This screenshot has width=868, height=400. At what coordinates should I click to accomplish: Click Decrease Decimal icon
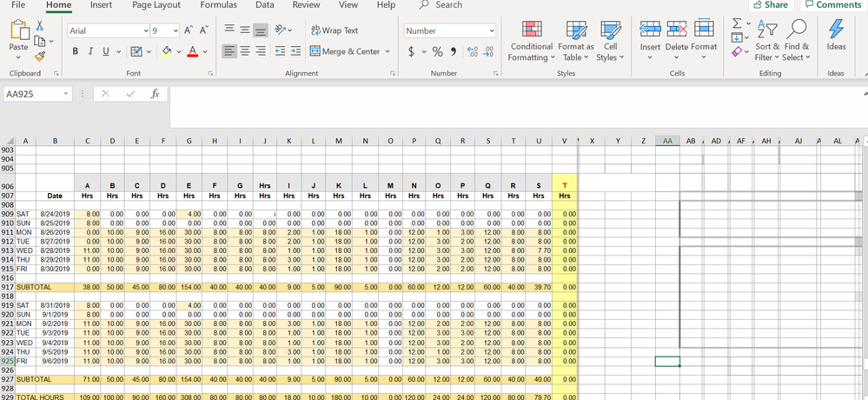pos(488,52)
